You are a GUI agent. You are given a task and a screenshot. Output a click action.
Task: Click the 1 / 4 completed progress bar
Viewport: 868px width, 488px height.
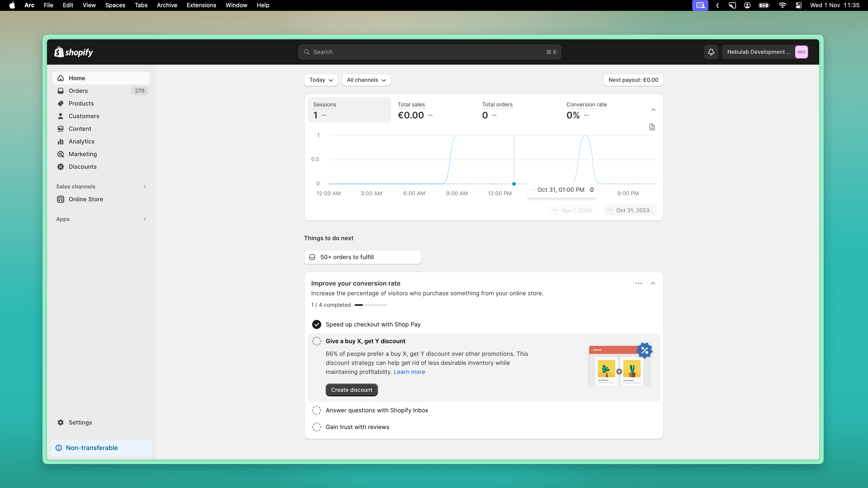pyautogui.click(x=371, y=305)
